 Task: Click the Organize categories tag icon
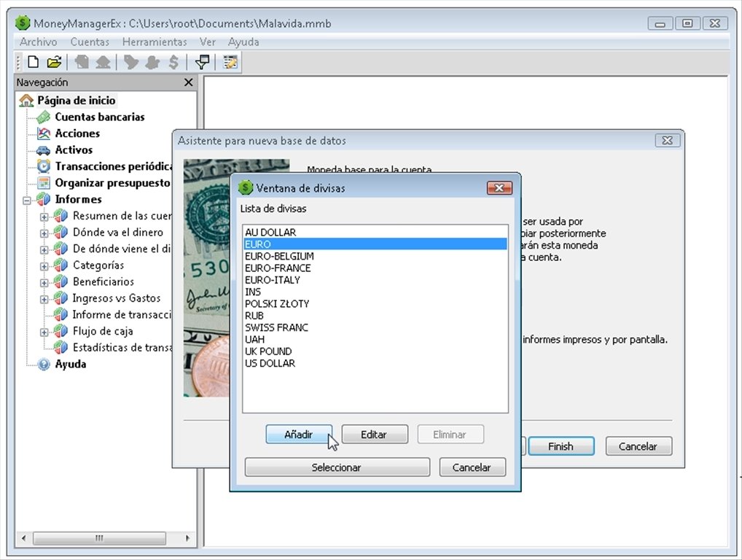(131, 62)
